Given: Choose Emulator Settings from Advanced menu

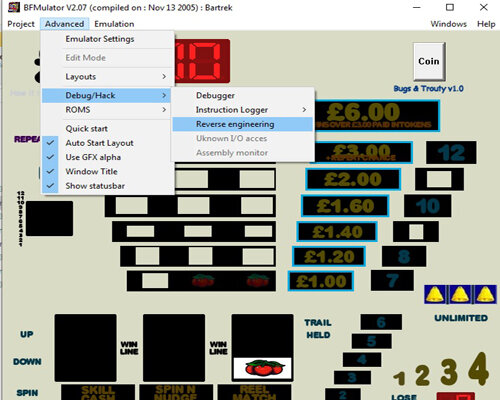Looking at the screenshot, I should pos(108,39).
